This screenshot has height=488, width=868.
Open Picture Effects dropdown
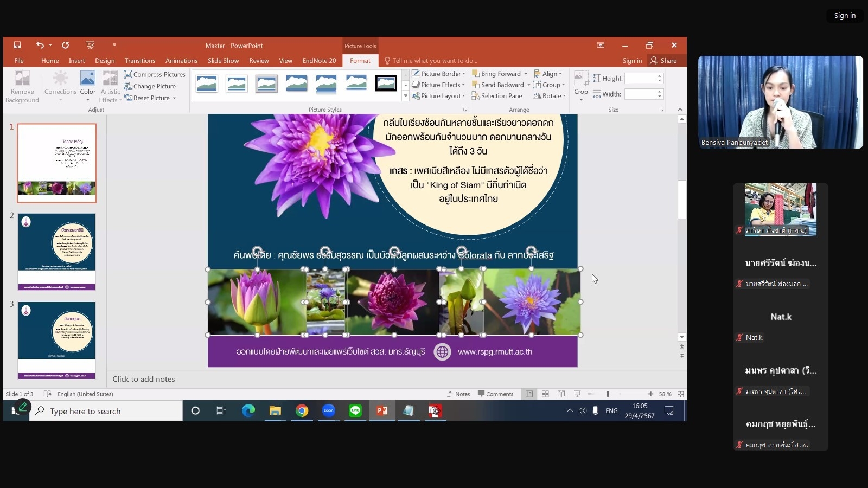pos(438,85)
